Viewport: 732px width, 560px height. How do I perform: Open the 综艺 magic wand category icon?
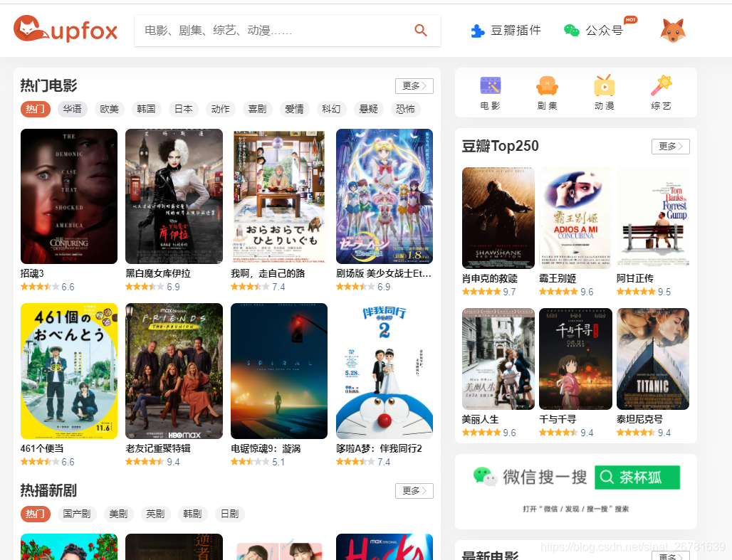click(x=661, y=93)
